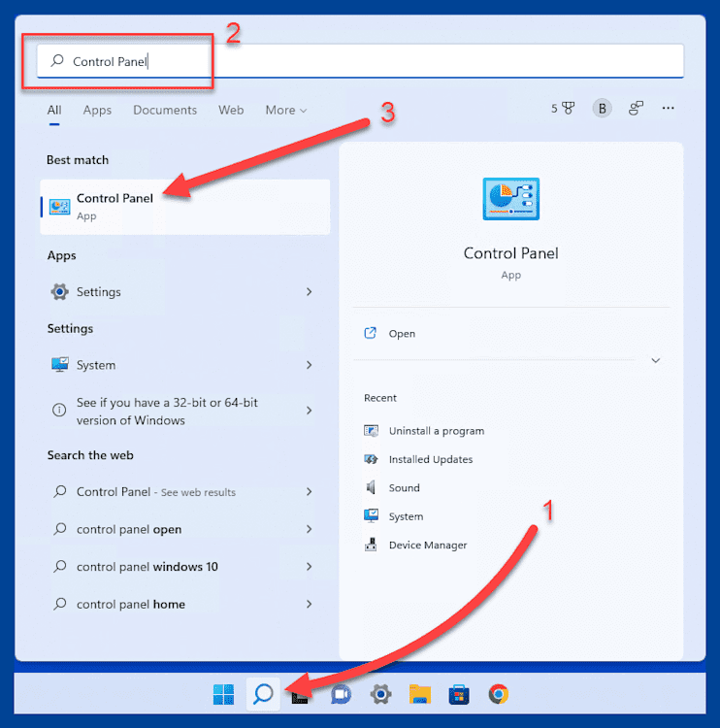Expand the control panel open chevron

click(310, 529)
